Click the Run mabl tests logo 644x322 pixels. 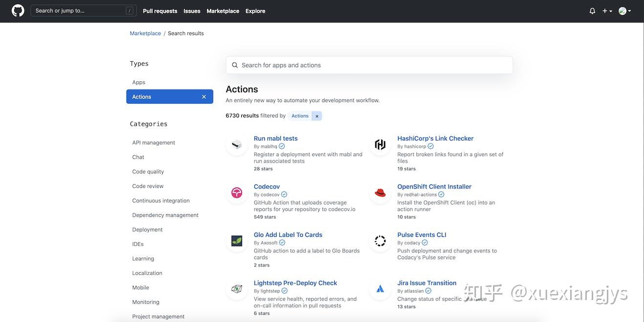point(237,144)
